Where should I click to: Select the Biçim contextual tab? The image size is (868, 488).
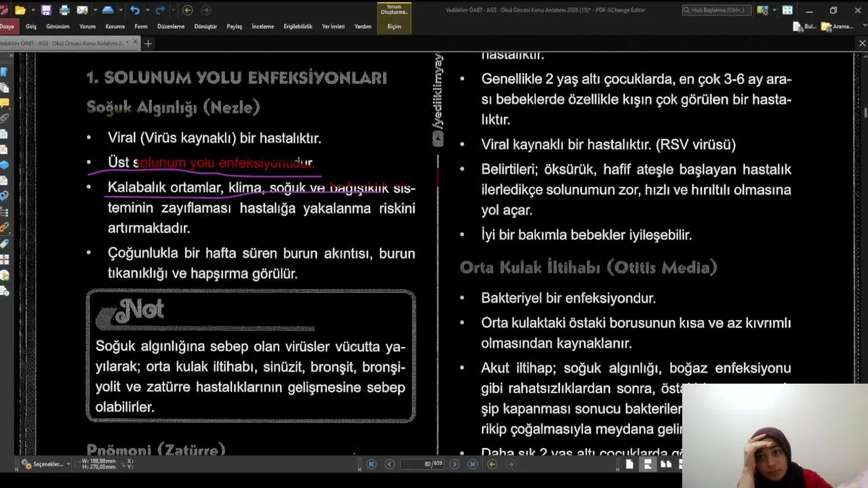394,26
